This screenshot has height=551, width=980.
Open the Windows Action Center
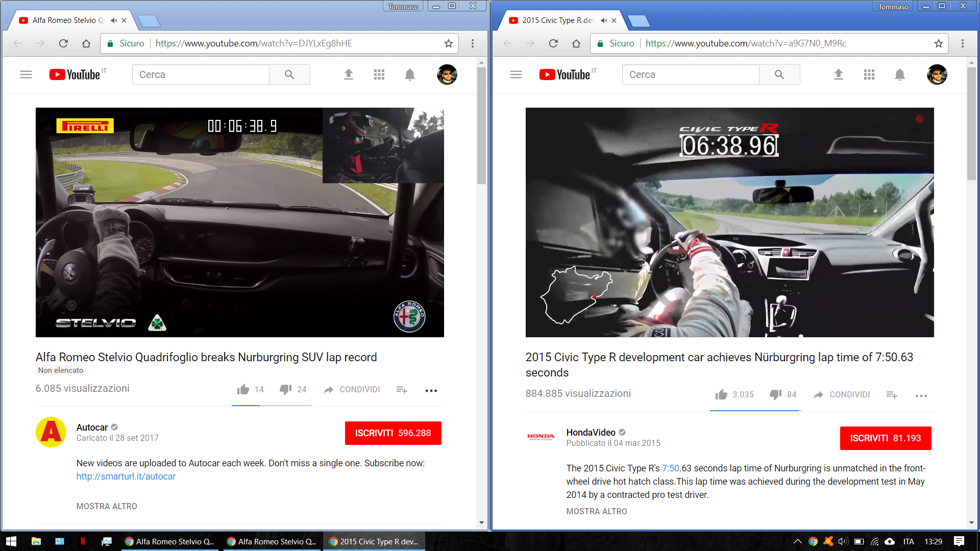959,542
